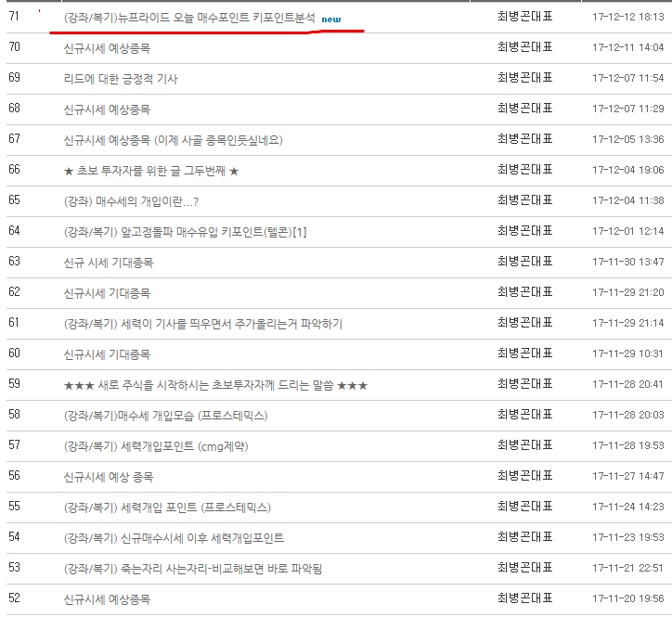Click date 17-11-21 22:51

pyautogui.click(x=628, y=568)
